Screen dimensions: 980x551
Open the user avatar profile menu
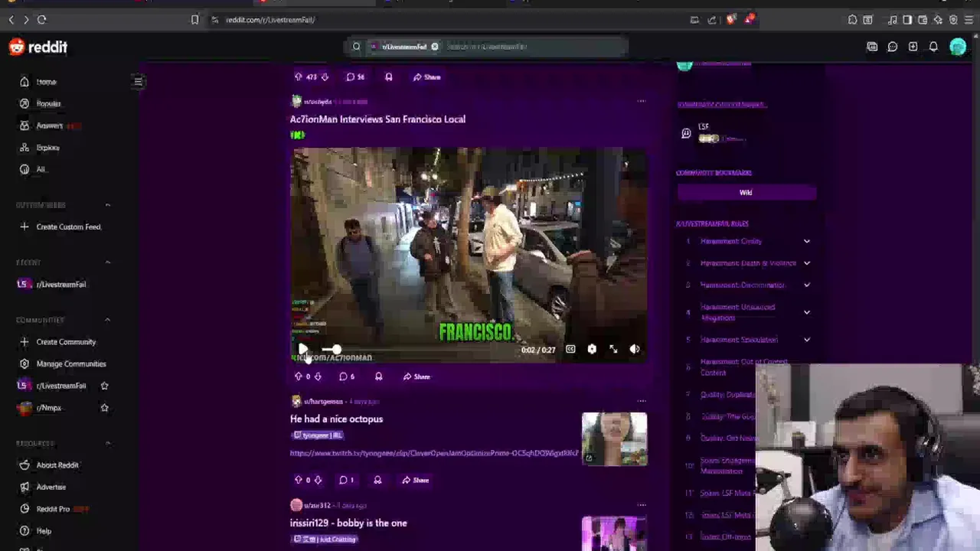(958, 47)
